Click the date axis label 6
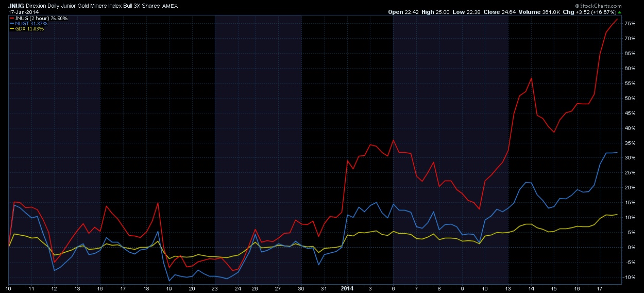The height and width of the screenshot is (293, 644). coord(393,289)
